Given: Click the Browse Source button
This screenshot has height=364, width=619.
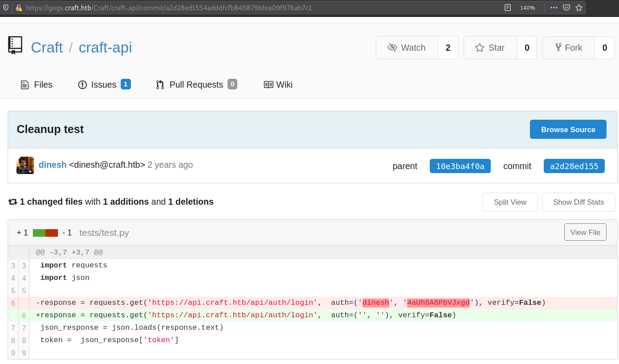Looking at the screenshot, I should (568, 129).
